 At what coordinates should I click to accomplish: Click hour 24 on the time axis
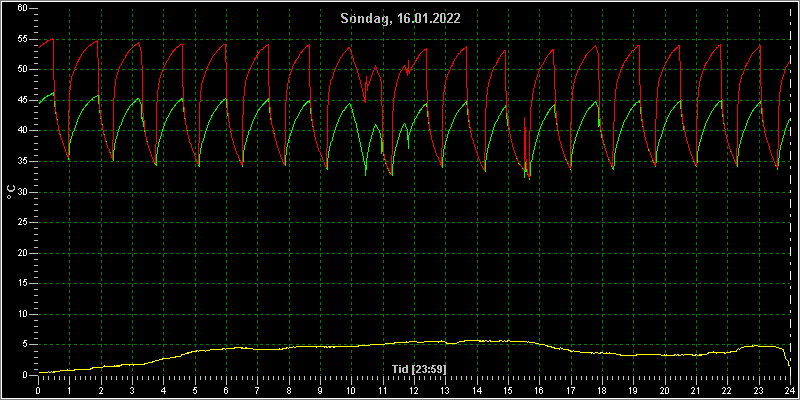[x=790, y=389]
